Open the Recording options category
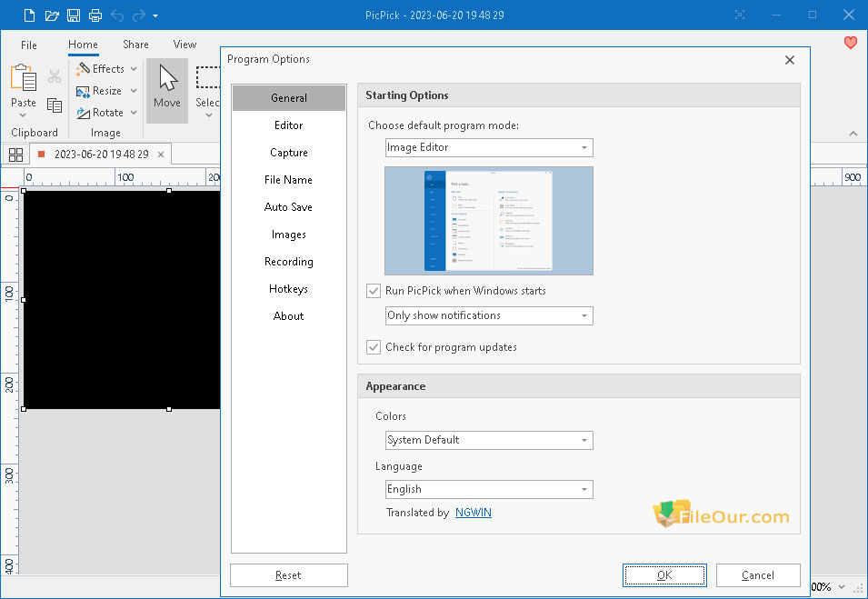Viewport: 868px width, 599px height. point(289,261)
